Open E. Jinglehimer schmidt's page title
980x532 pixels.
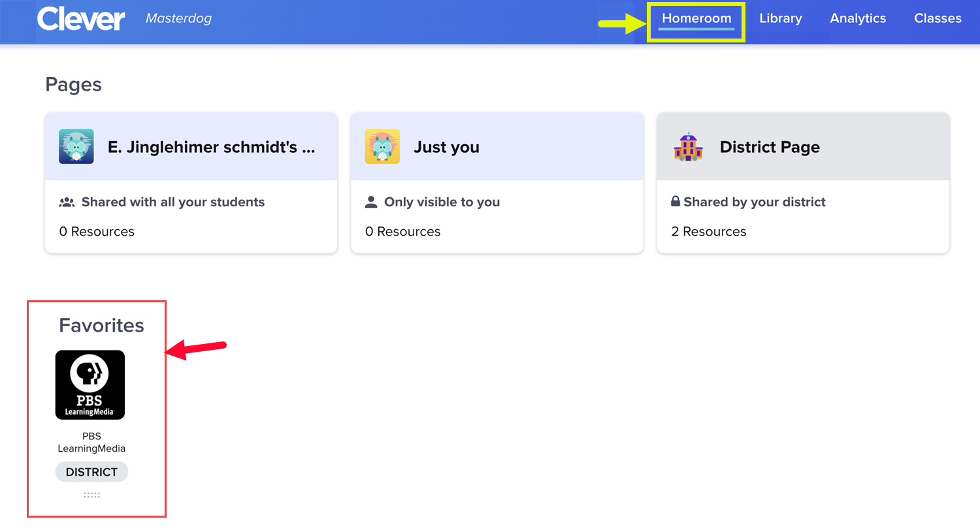point(211,148)
